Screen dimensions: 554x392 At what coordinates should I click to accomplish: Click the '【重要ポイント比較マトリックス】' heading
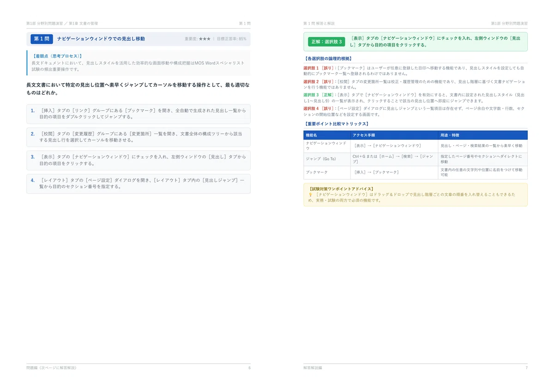337,124
